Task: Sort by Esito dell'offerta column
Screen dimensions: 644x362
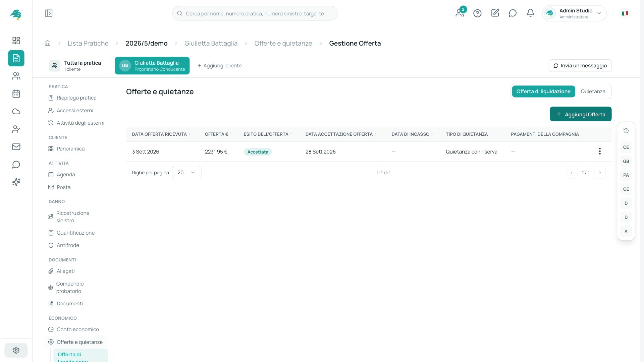Action: [268, 134]
